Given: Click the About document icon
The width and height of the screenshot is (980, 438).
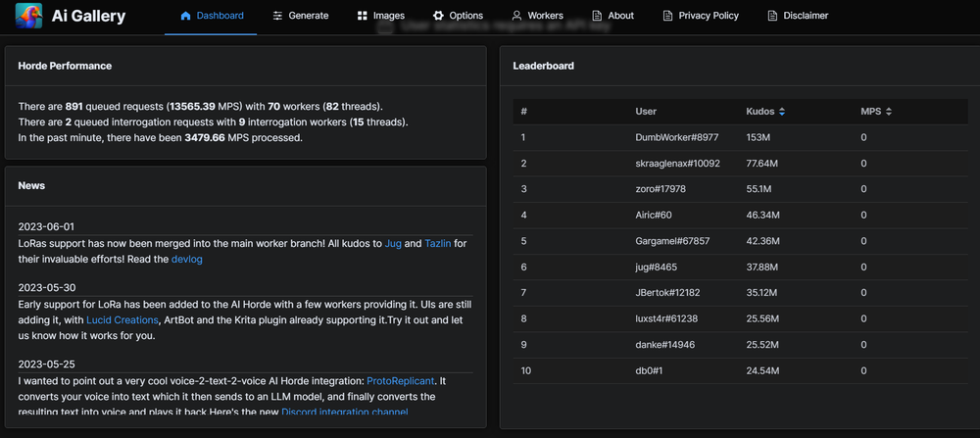Looking at the screenshot, I should pyautogui.click(x=597, y=16).
